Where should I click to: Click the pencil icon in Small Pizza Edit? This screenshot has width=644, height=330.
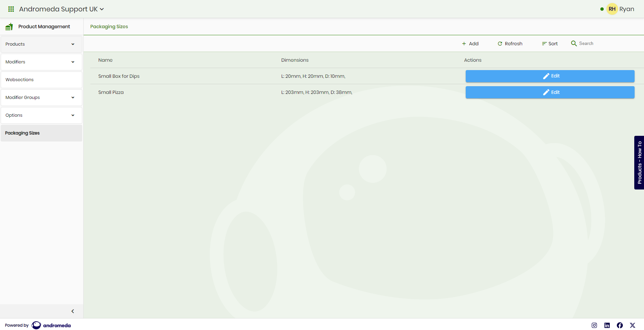pos(546,92)
